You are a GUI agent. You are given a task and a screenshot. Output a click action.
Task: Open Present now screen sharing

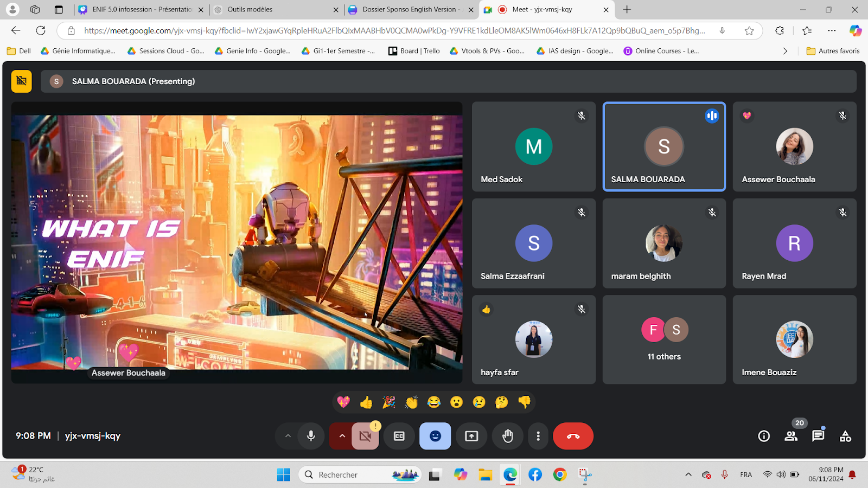471,436
